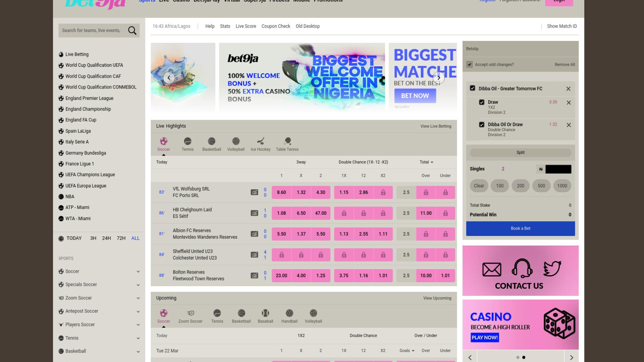Image resolution: width=644 pixels, height=362 pixels.
Task: Open Coupon Check menu item
Action: (x=276, y=26)
